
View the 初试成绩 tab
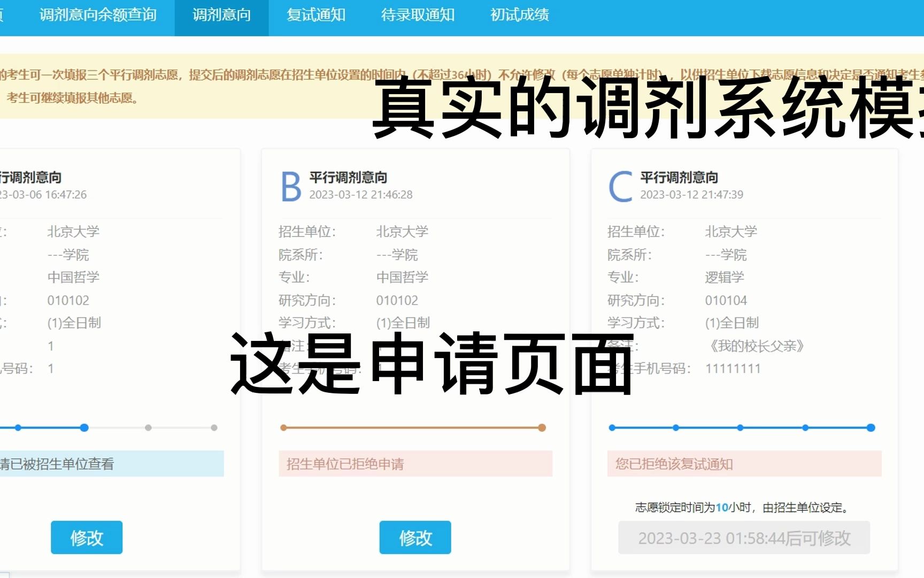click(x=520, y=15)
